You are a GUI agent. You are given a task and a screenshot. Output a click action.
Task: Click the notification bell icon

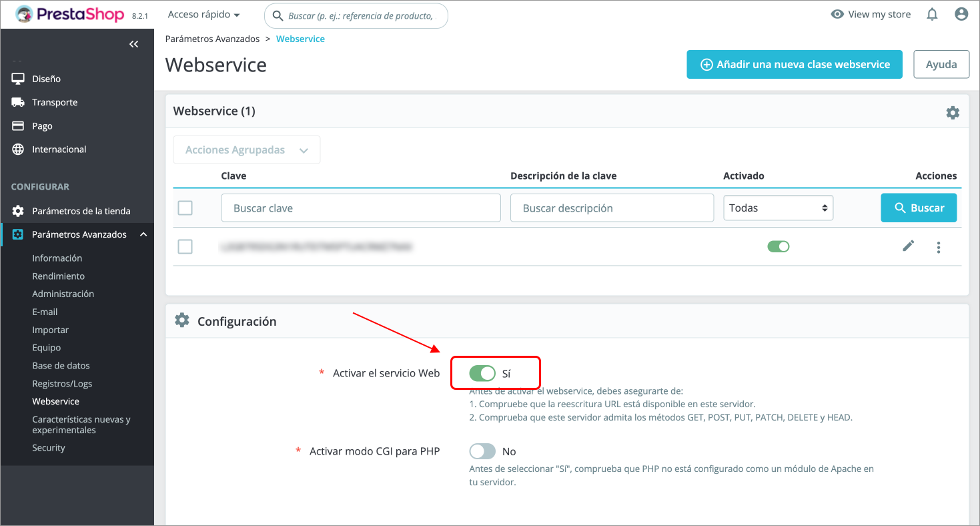point(931,14)
